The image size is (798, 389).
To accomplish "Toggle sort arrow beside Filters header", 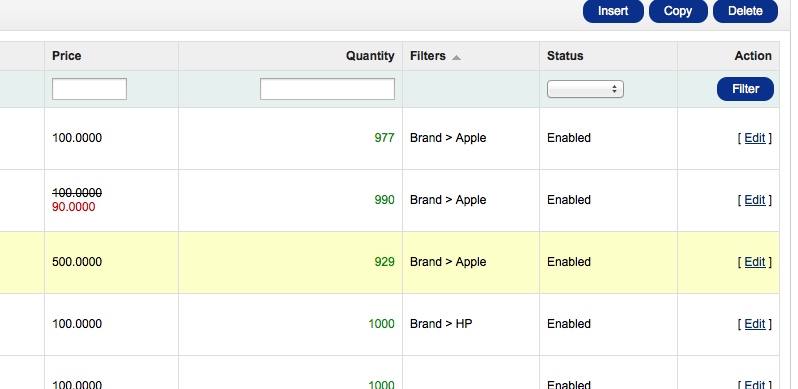I will pos(456,58).
